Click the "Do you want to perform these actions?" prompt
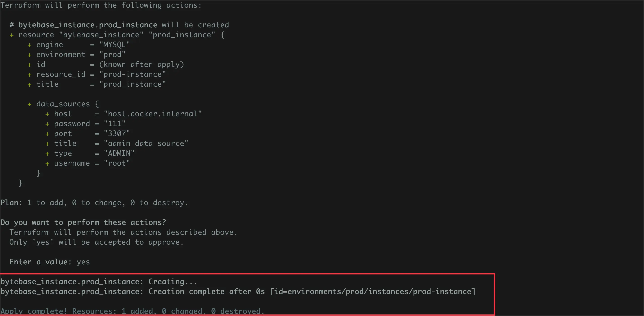The height and width of the screenshot is (316, 644). pos(83,222)
